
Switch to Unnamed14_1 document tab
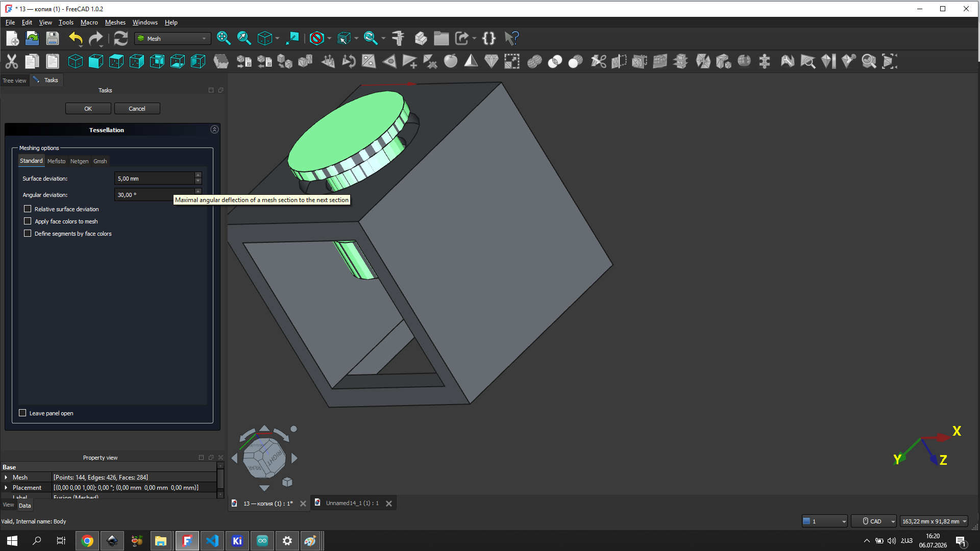click(352, 503)
